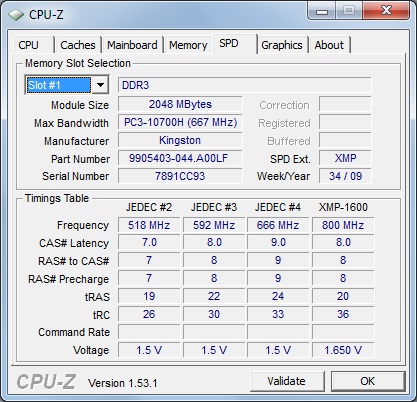Open the Caches tab

[x=78, y=45]
